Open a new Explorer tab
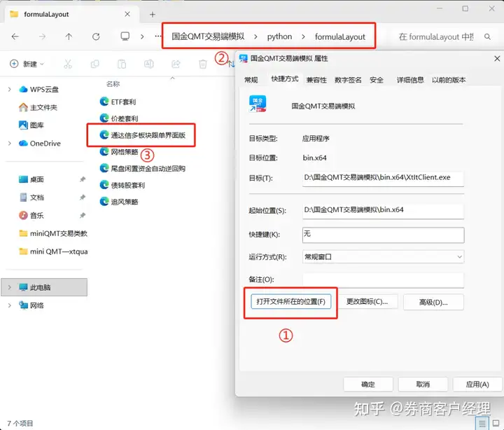 (153, 15)
